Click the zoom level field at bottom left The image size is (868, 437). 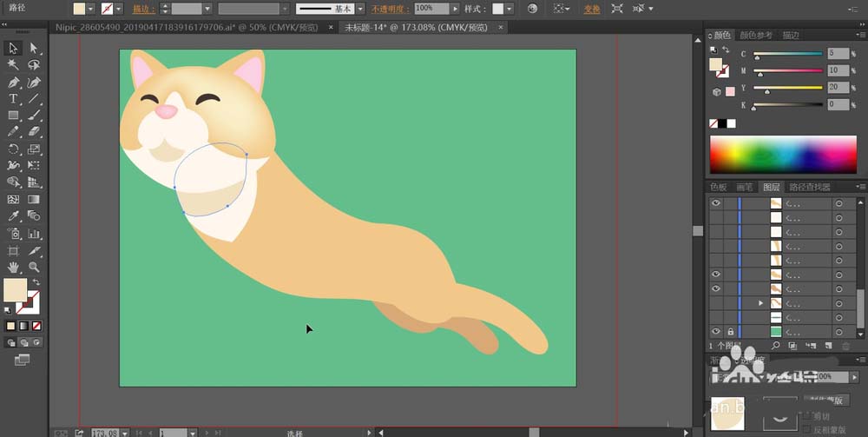[x=104, y=432]
